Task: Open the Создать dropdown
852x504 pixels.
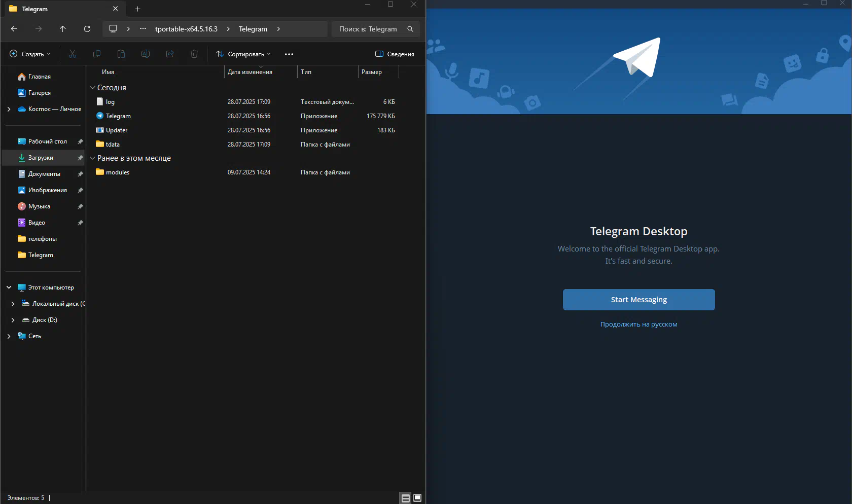Action: [x=30, y=54]
